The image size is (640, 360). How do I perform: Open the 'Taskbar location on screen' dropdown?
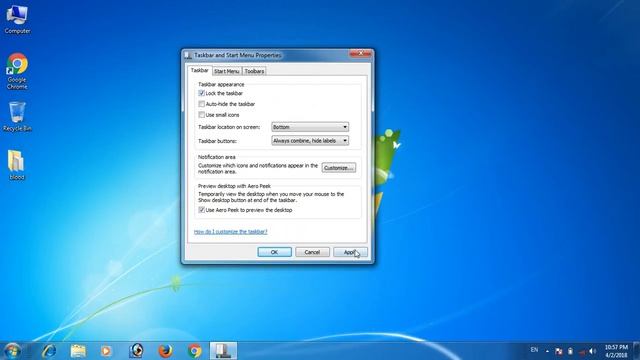pos(310,127)
